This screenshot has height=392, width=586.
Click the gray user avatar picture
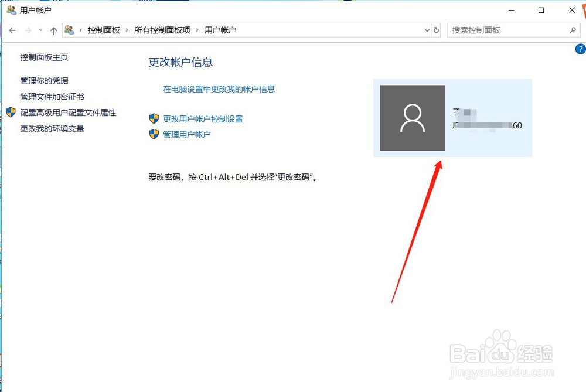pos(413,118)
